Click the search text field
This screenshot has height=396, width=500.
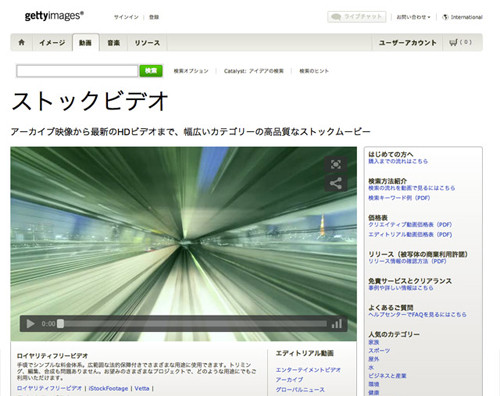[77, 71]
